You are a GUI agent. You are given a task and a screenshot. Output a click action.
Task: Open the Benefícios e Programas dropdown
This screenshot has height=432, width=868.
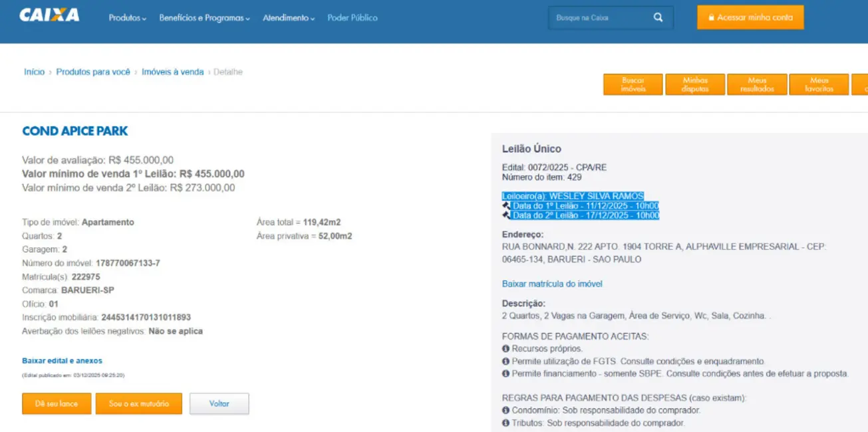coord(204,18)
